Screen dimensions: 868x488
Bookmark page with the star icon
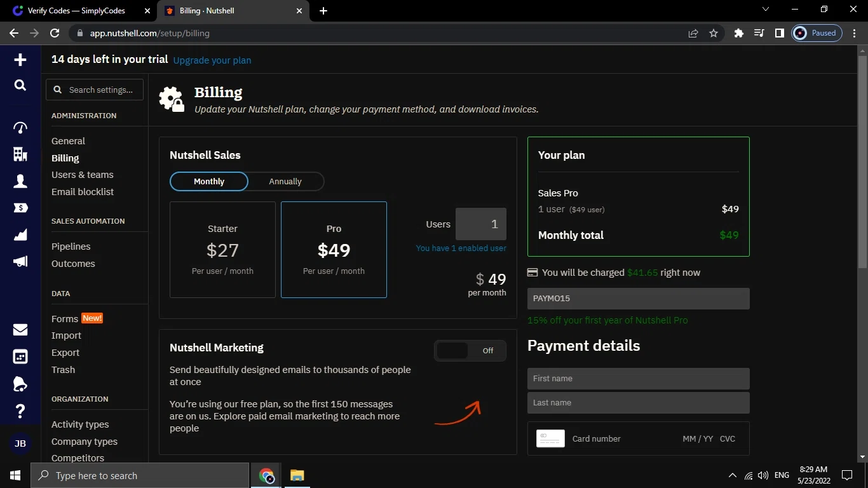(x=714, y=33)
